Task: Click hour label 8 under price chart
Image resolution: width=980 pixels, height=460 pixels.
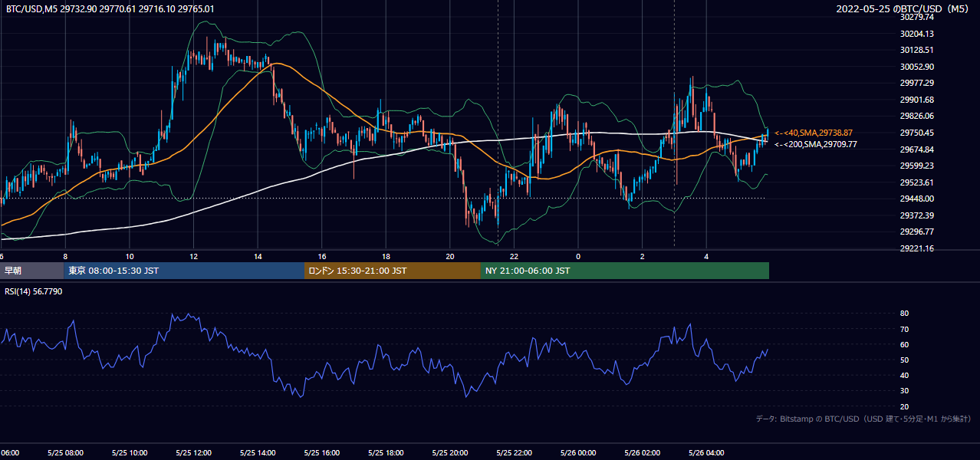Action: [65, 256]
